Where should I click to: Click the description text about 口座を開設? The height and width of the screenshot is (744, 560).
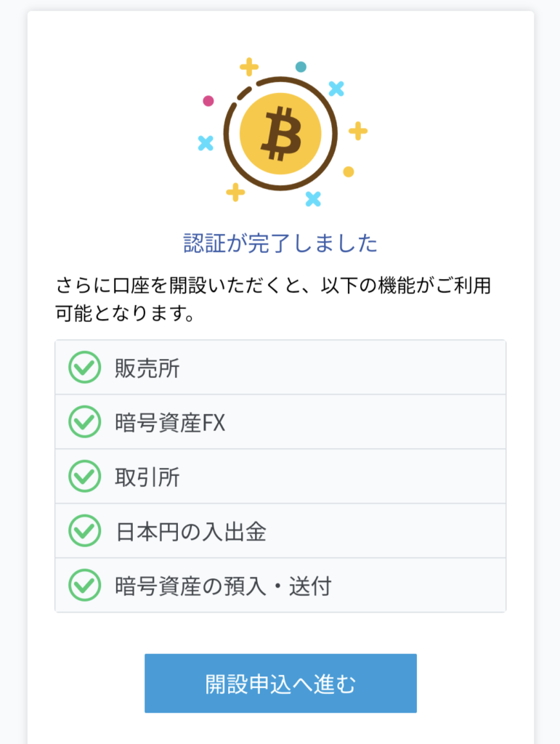pos(273,299)
